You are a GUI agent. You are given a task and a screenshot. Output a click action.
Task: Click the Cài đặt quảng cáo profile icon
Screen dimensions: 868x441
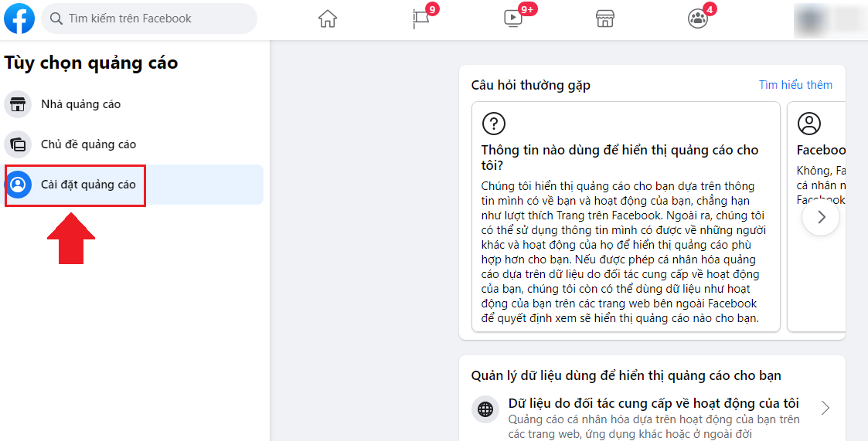tap(18, 185)
